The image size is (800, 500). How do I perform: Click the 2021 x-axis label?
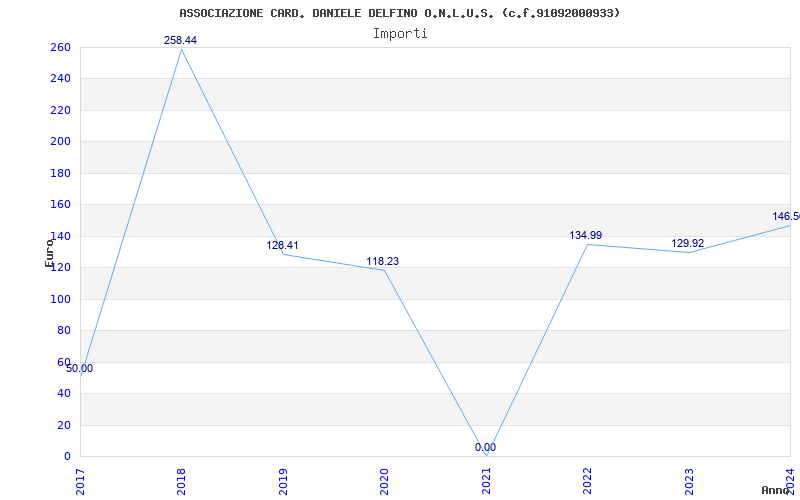(x=486, y=481)
